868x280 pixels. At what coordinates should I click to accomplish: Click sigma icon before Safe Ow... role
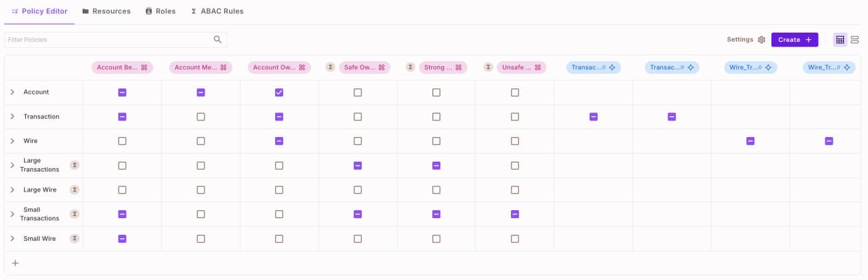(330, 67)
